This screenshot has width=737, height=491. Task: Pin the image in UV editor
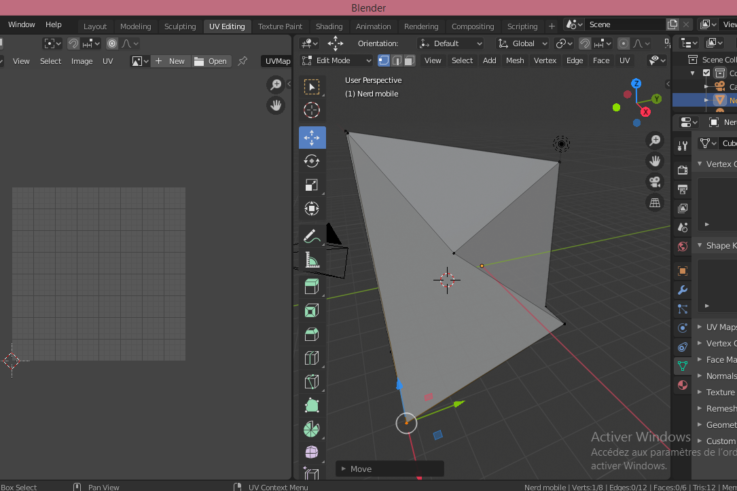242,61
